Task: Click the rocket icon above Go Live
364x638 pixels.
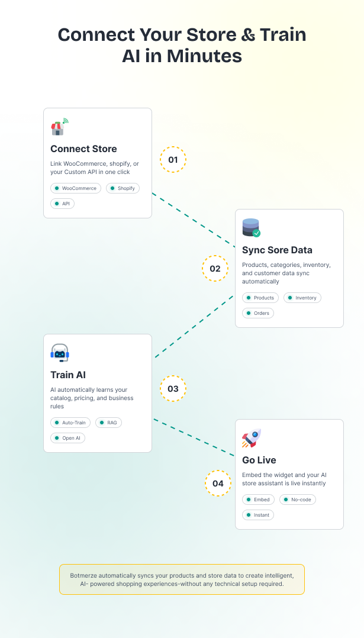Action: pos(252,438)
